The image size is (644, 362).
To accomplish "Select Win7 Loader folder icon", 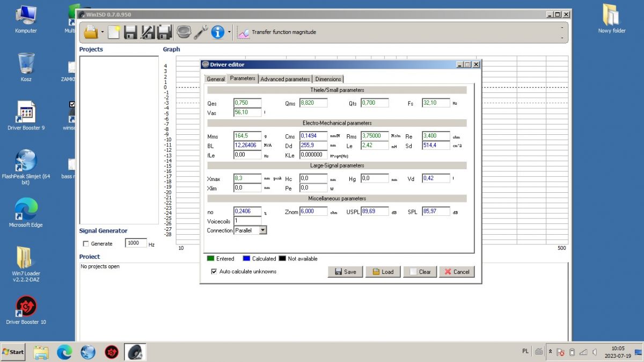I will click(26, 264).
